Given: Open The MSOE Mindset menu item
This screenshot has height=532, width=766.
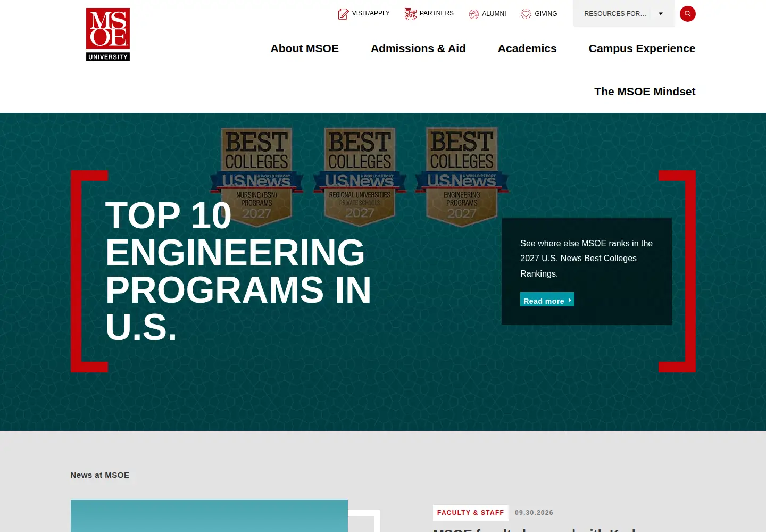Looking at the screenshot, I should (x=644, y=92).
